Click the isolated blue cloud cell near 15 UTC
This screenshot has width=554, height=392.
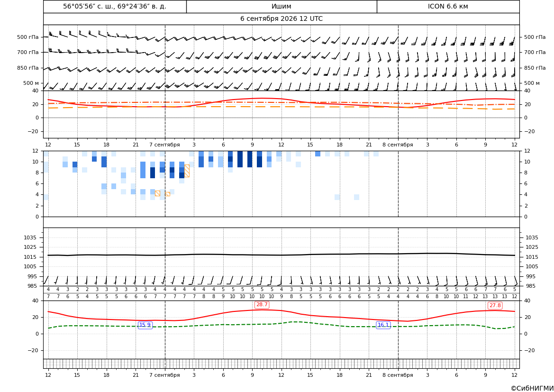point(318,154)
